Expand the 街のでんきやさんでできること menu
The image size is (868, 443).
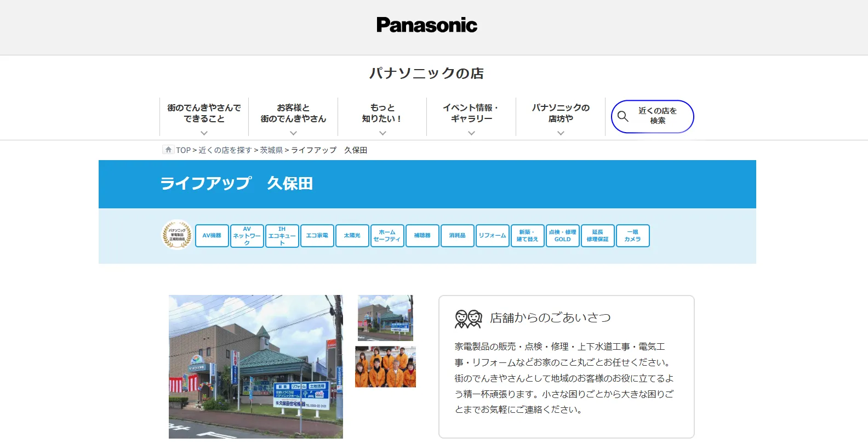click(204, 116)
